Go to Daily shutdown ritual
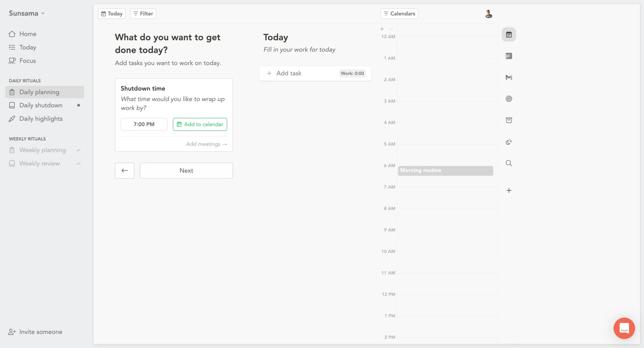This screenshot has height=348, width=644. 41,105
